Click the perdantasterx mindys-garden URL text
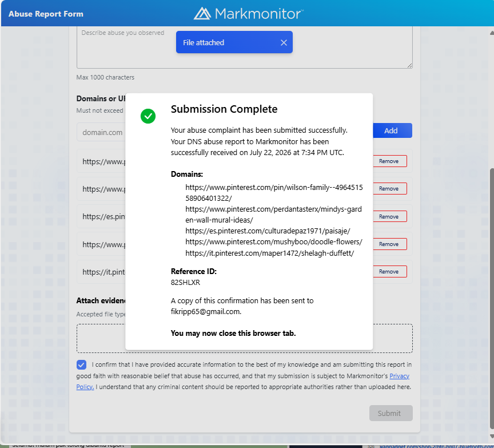The width and height of the screenshot is (494, 448). (x=273, y=215)
